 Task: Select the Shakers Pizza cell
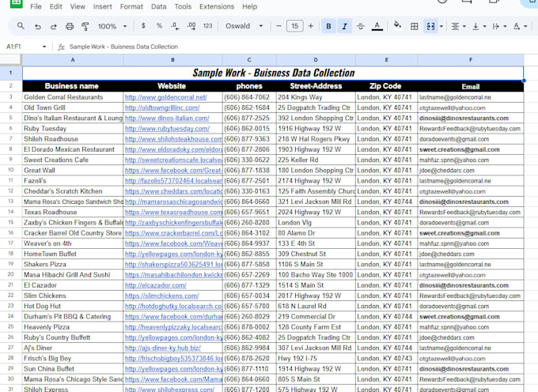pos(73,264)
